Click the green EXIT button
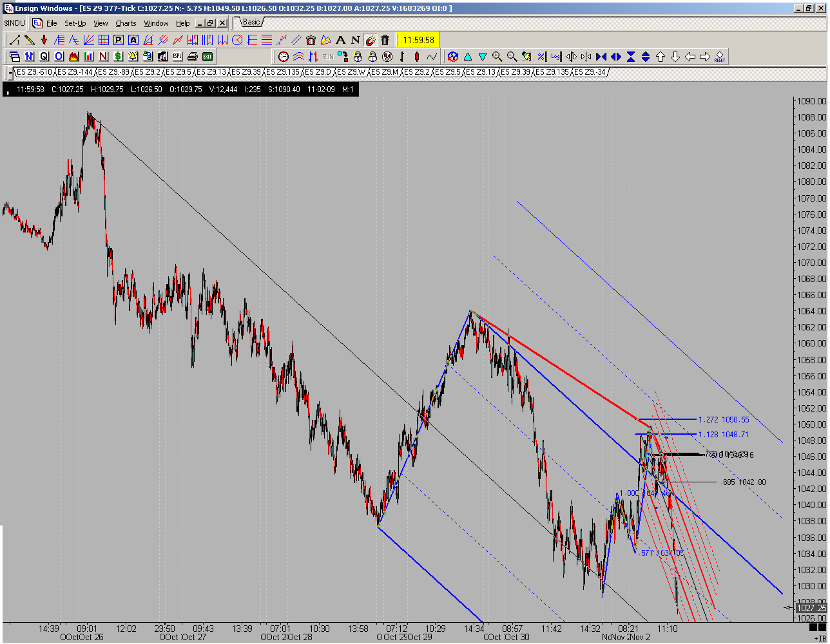This screenshot has height=644, width=830. click(207, 56)
